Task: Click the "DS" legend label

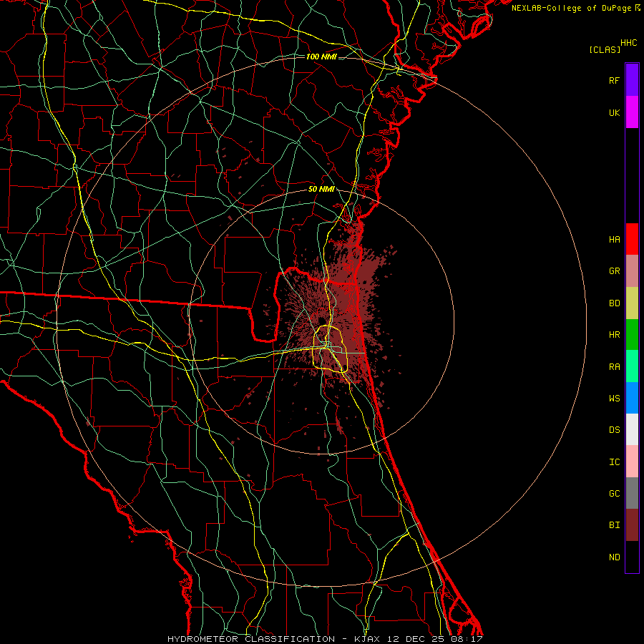Action: (x=614, y=430)
